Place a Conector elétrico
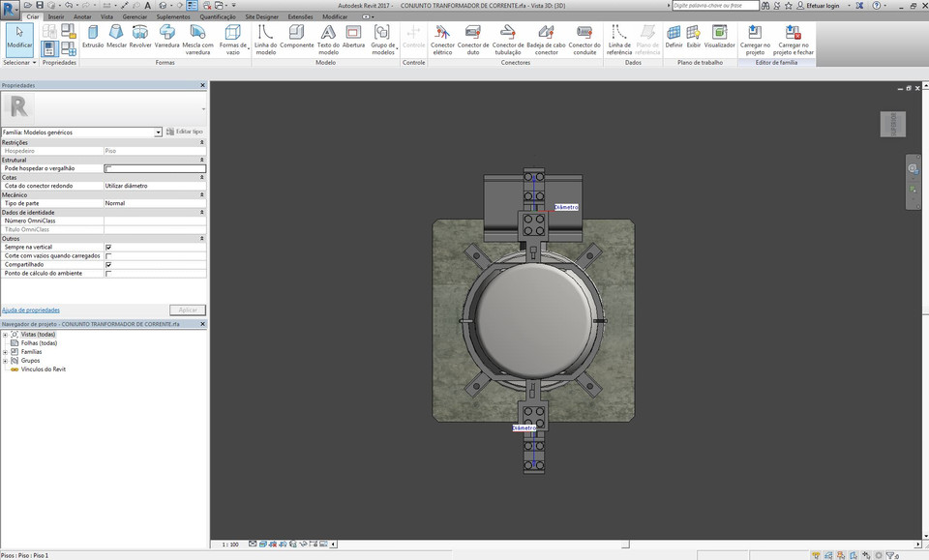929x560 pixels. pos(442,39)
